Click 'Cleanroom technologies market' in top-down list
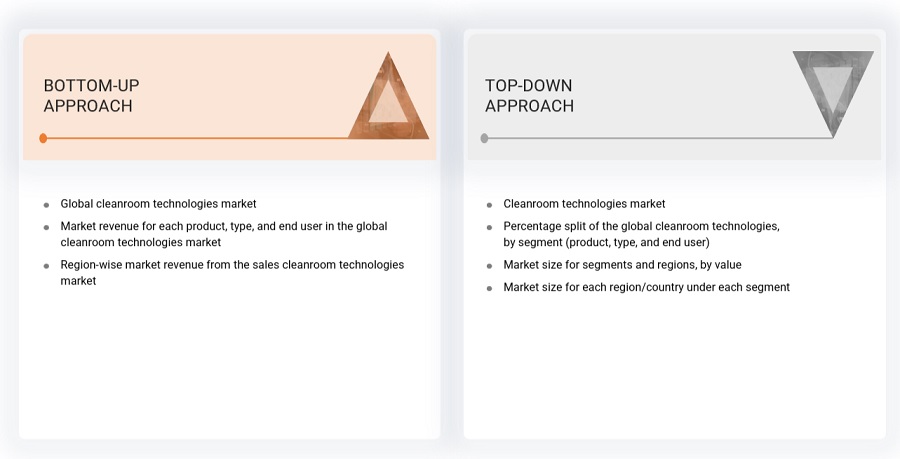The image size is (900, 459). tap(584, 204)
